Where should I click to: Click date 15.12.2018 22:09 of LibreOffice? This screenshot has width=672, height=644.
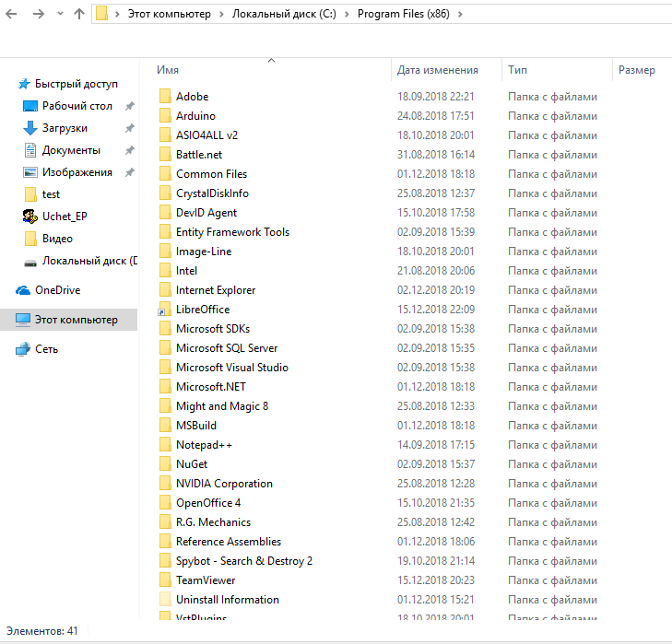(x=435, y=310)
